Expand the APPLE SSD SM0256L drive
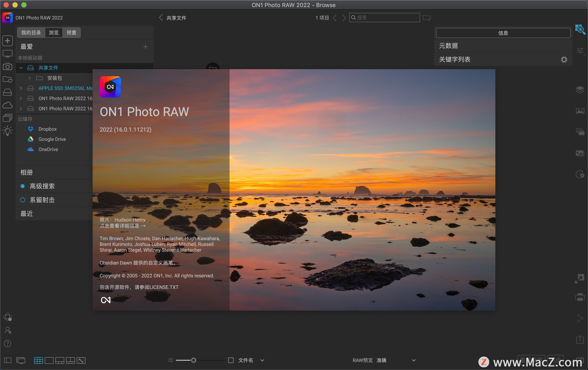 (x=21, y=88)
